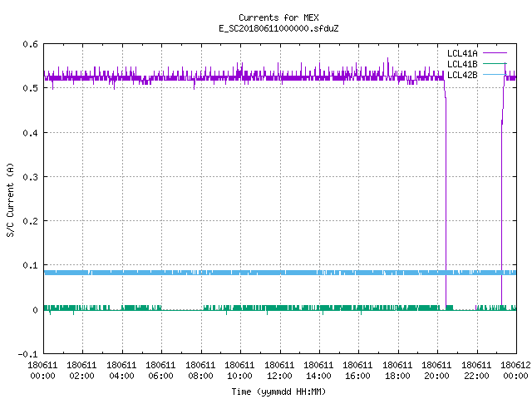The height and width of the screenshot is (399, 532).
Task: Click the 16:00 time tick label
Action: [x=357, y=376]
